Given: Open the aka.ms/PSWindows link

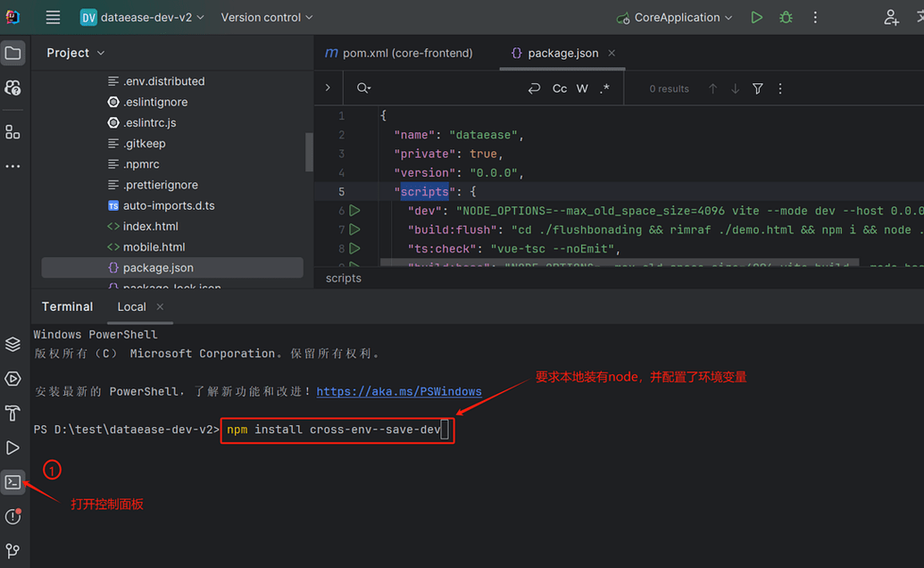Looking at the screenshot, I should click(399, 391).
